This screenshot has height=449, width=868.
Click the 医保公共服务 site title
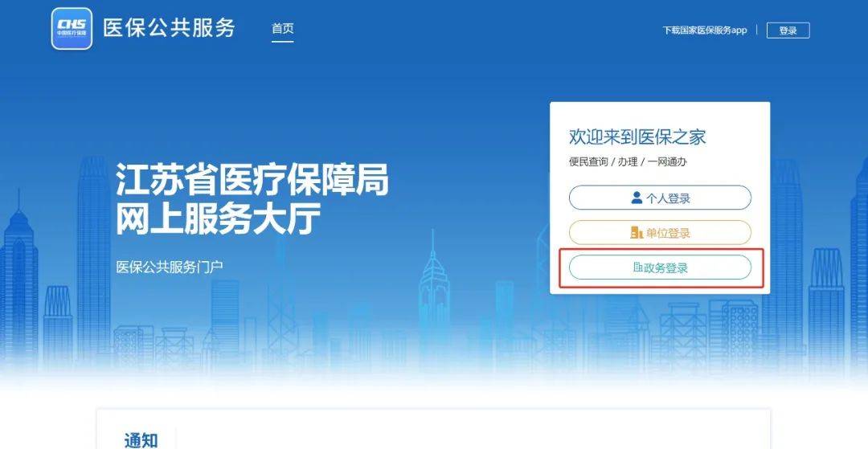point(170,27)
